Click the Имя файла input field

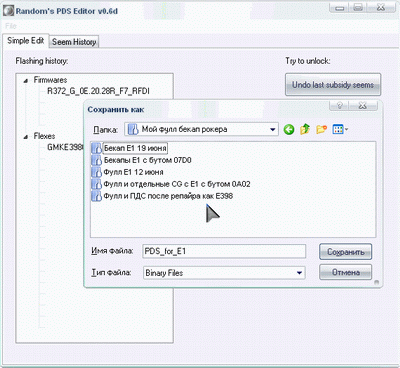coord(224,251)
